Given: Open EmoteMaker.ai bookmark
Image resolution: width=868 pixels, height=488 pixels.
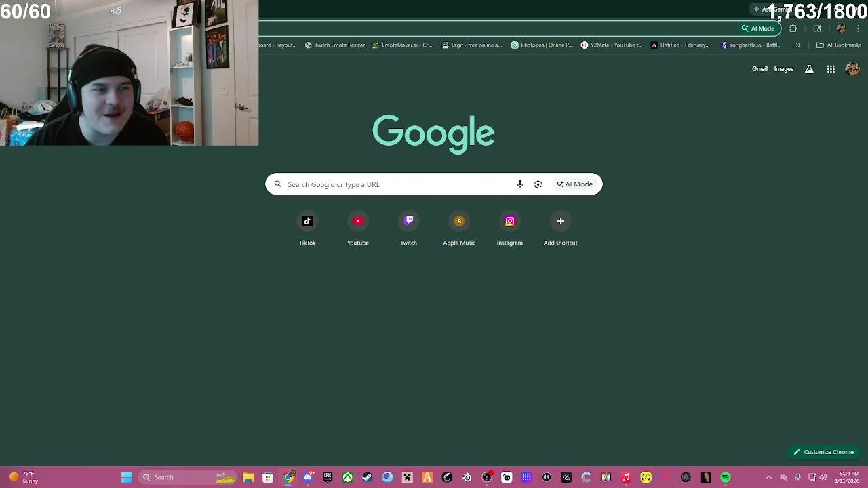Looking at the screenshot, I should click(x=402, y=45).
